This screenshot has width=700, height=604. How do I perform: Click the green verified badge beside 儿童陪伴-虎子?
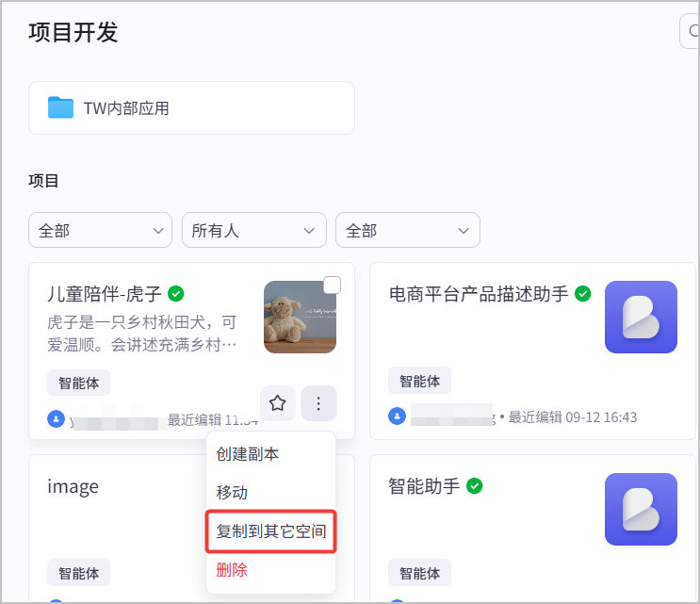pos(176,294)
